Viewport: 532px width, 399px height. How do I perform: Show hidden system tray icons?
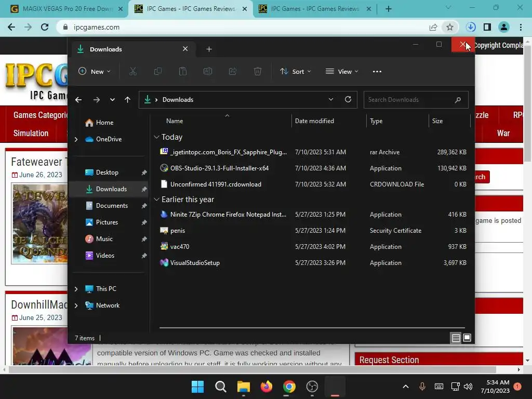pyautogui.click(x=406, y=387)
